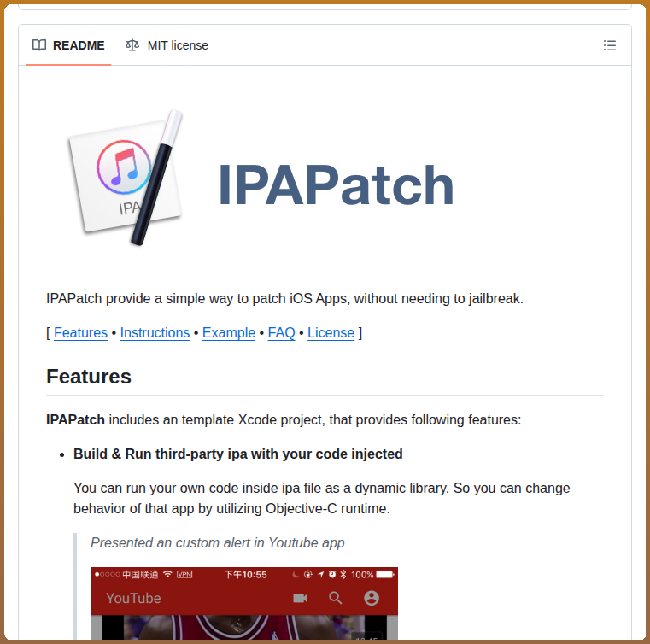Click the license scale icon
This screenshot has width=650, height=644.
[x=132, y=44]
